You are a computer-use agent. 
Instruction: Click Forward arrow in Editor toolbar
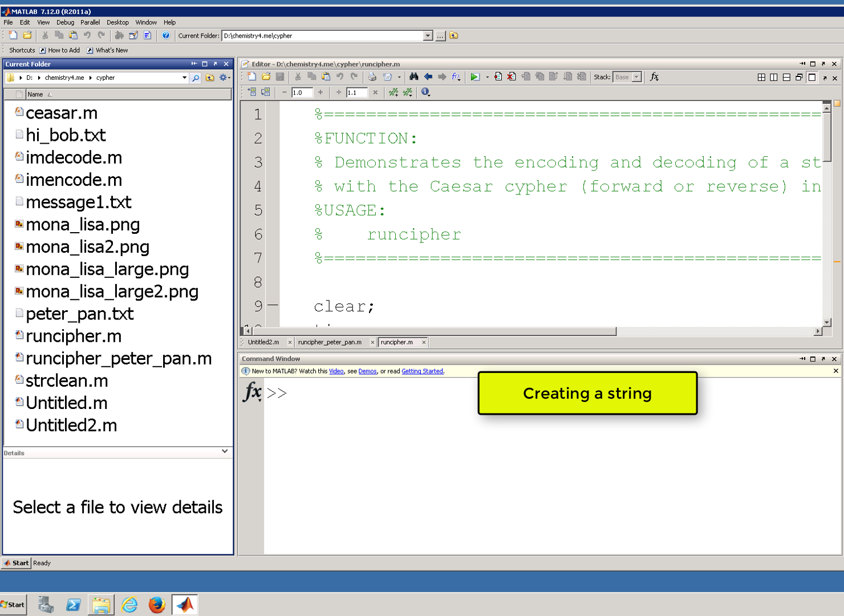(442, 77)
